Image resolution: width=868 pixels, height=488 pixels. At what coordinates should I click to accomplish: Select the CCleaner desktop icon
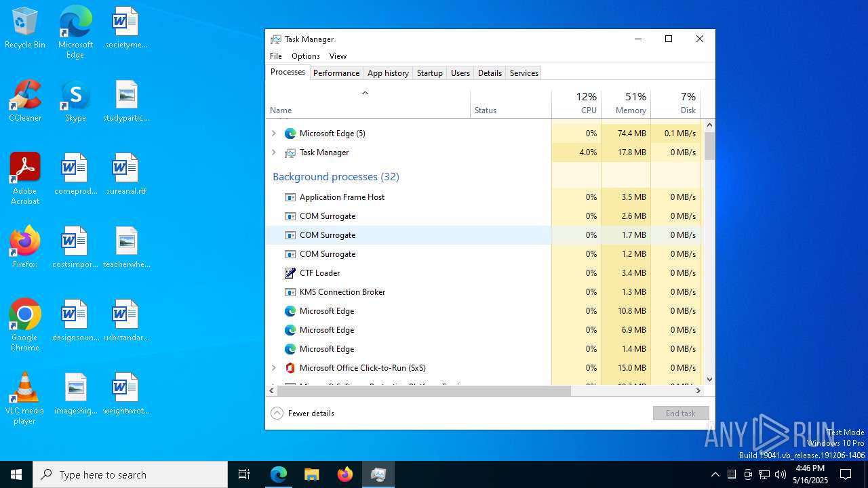coord(25,102)
